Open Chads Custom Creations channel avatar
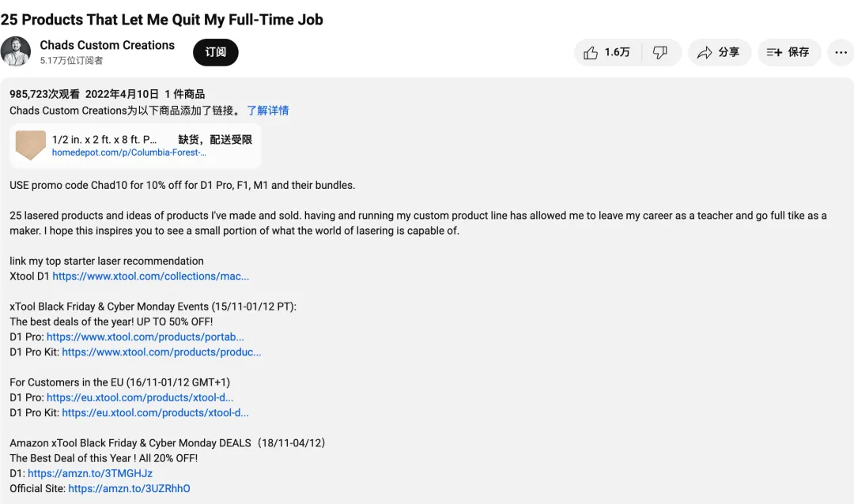 tap(15, 51)
